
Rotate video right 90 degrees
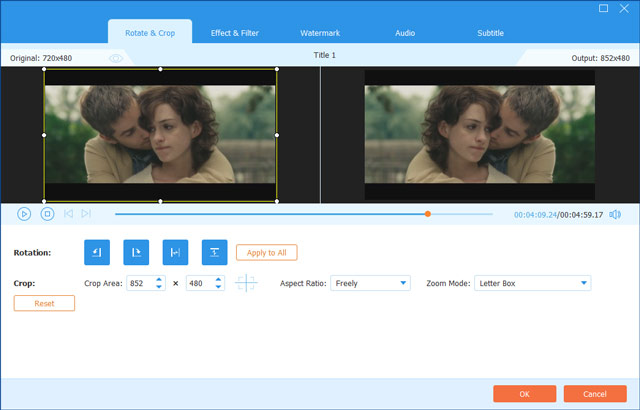coord(136,252)
